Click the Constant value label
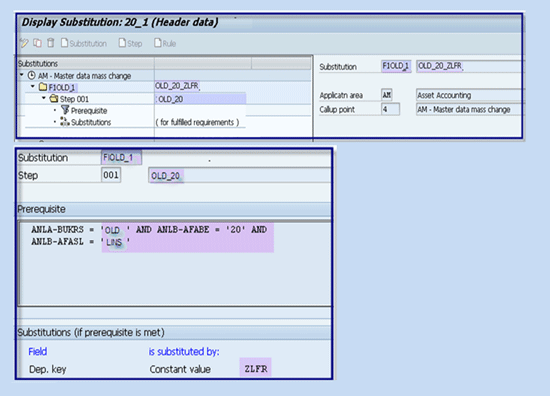550x396 pixels. [x=180, y=369]
